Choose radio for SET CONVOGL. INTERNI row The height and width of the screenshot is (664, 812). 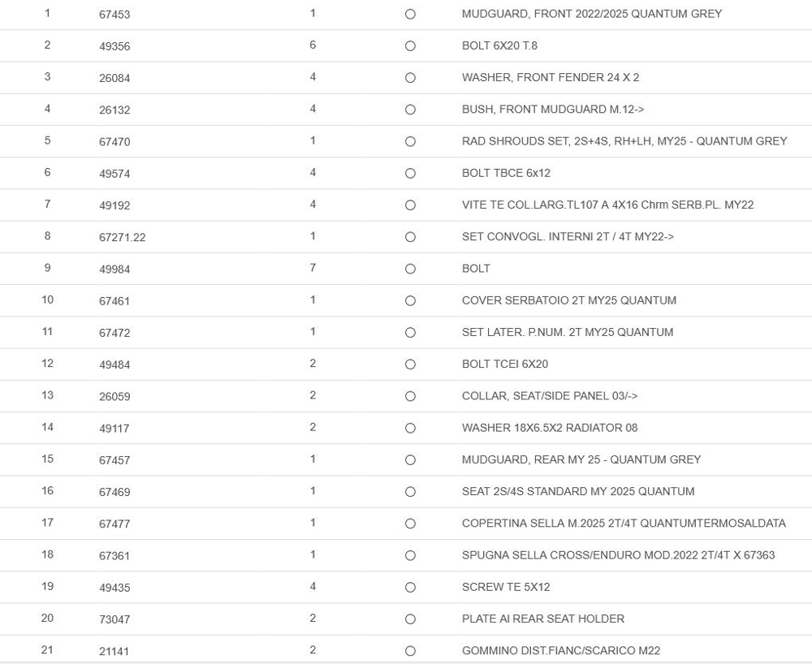point(410,237)
